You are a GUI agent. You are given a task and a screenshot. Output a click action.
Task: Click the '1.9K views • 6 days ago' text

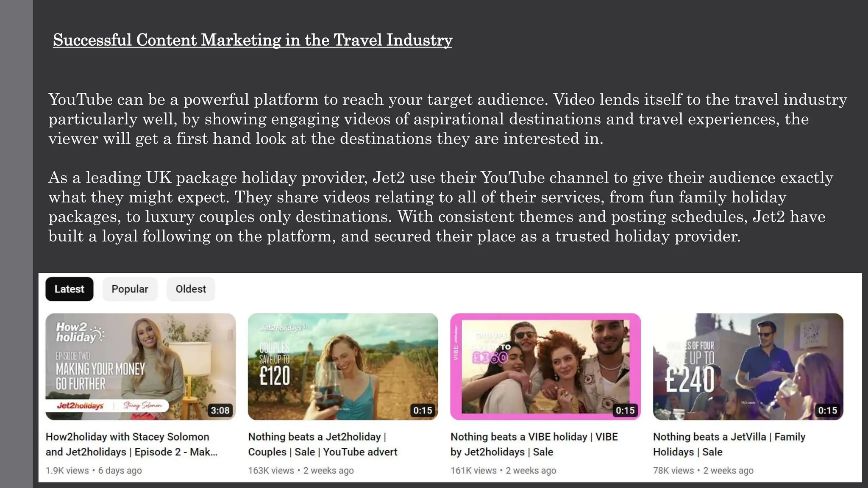(94, 471)
